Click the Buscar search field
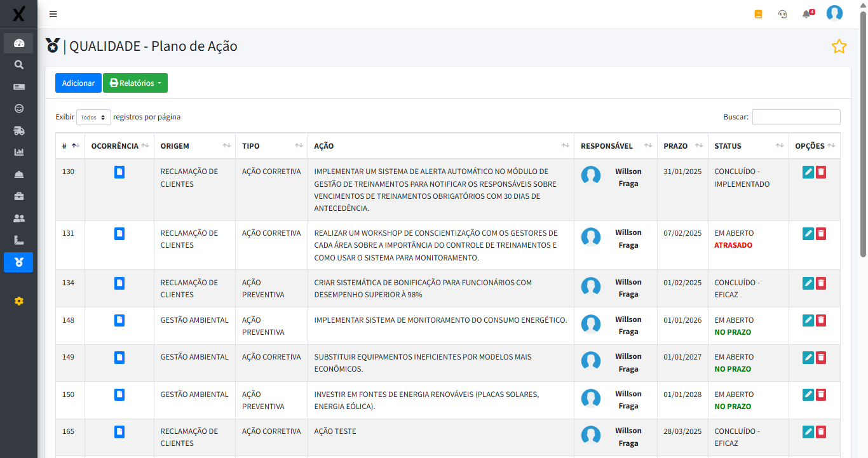This screenshot has width=868, height=458. click(796, 118)
